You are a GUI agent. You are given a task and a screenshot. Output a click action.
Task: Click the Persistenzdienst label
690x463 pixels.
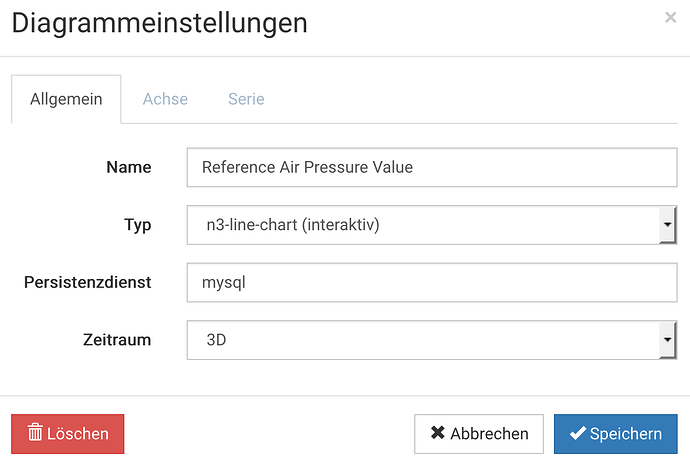87,282
